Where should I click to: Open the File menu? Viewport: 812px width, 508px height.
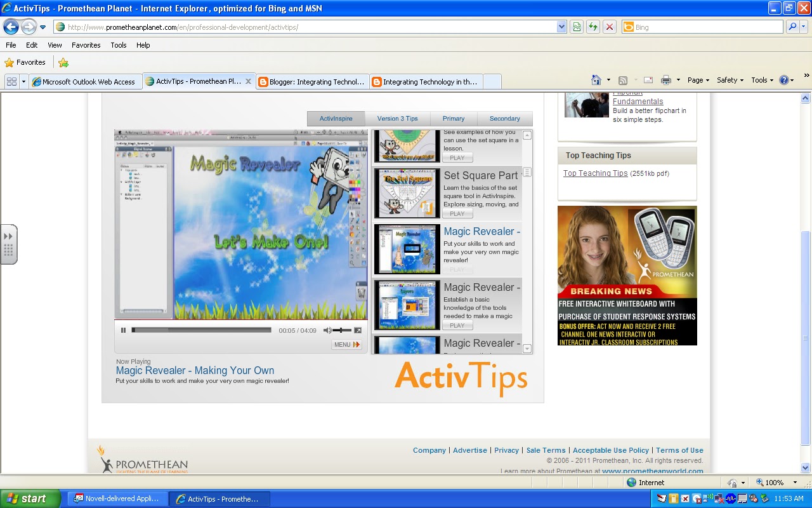click(11, 45)
